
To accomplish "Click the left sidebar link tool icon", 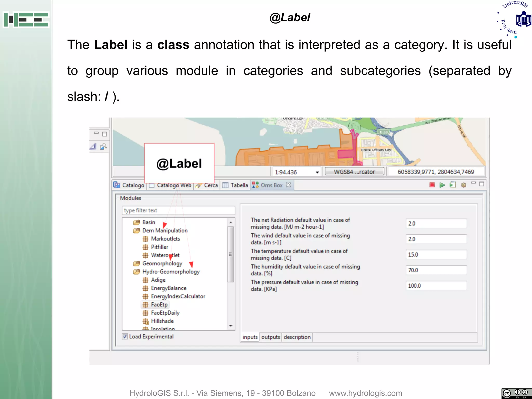I will pyautogui.click(x=103, y=147).
